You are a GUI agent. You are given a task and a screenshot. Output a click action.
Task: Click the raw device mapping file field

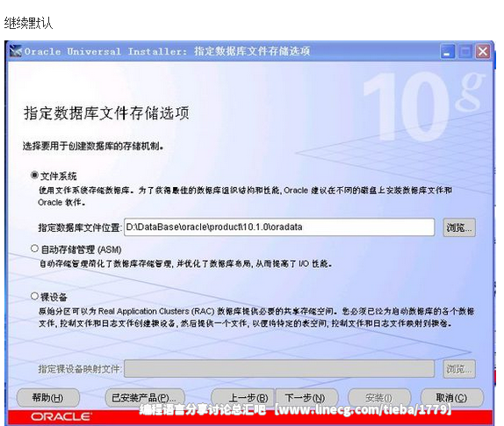pos(279,368)
